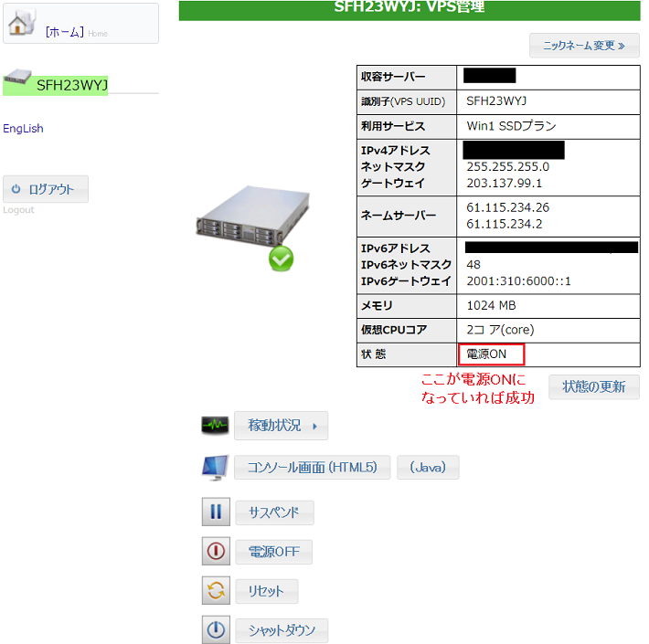Screen dimensions: 649x644
Task: Click the pause suspend icon
Action: tap(216, 512)
